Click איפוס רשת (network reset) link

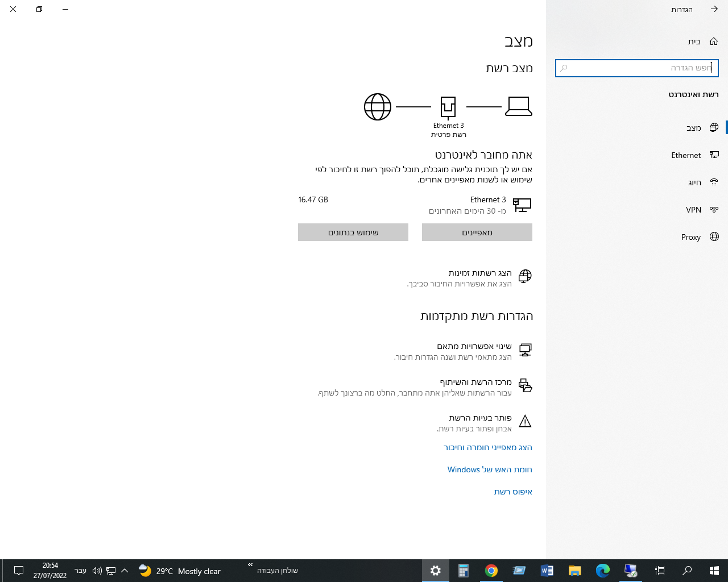[x=513, y=492]
